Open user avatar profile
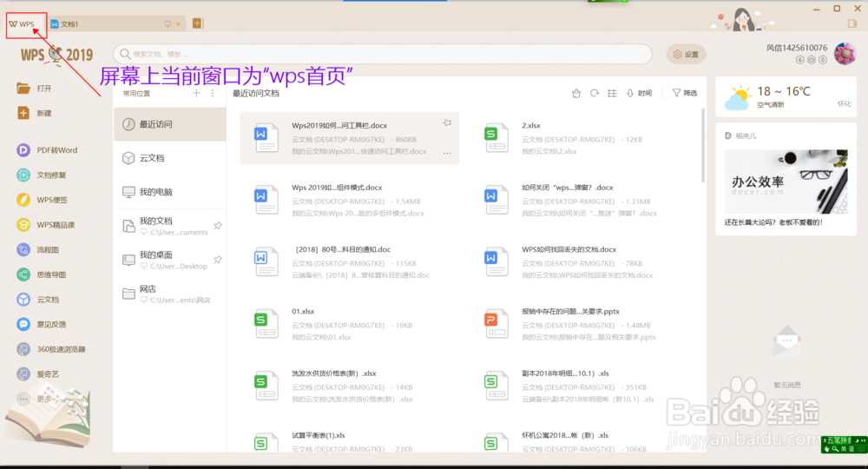 [845, 53]
